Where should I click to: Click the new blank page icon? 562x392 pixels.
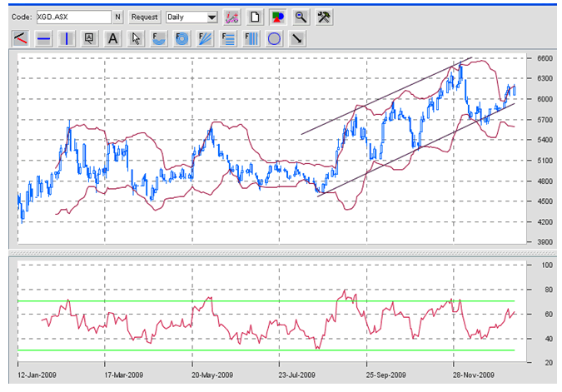(x=256, y=17)
